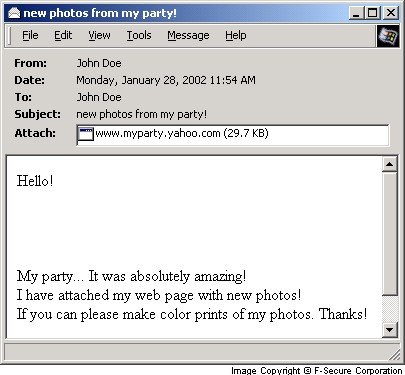This screenshot has width=405, height=375.
Task: Click the menu bar grip handle left of File
Action: tap(10, 36)
